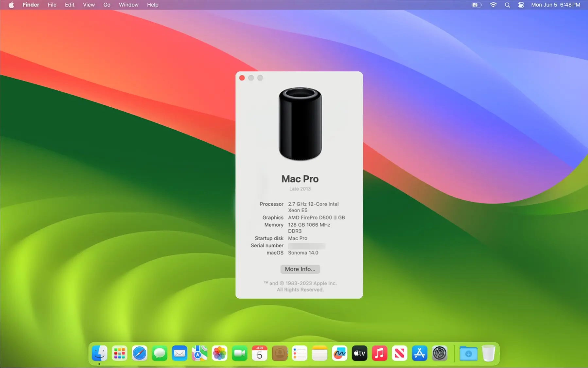
Task: Open the Help menu
Action: pos(153,5)
